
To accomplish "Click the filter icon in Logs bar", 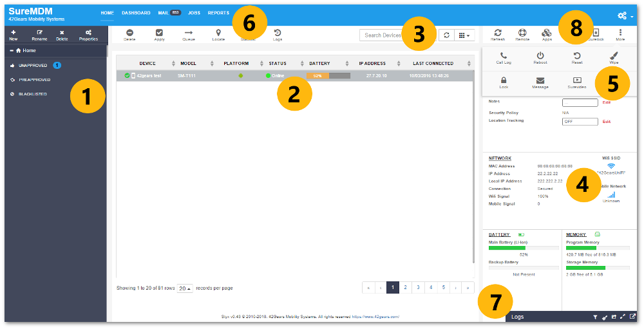I will click(x=595, y=317).
